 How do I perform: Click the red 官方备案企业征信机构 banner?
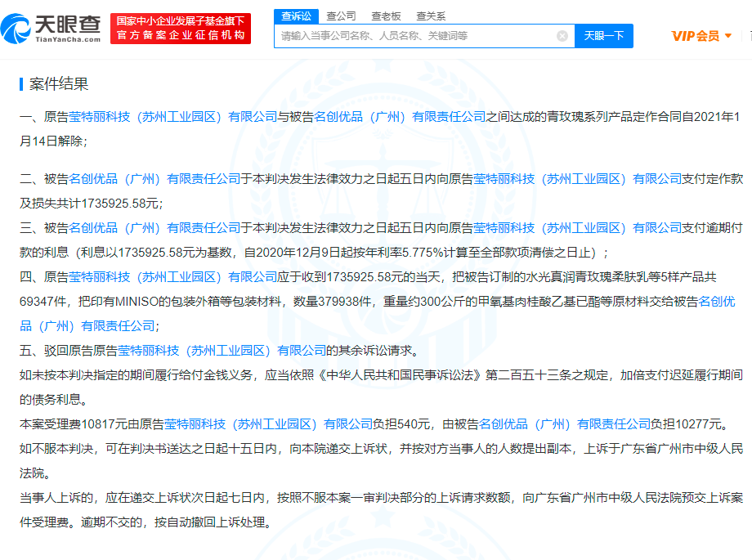click(181, 29)
